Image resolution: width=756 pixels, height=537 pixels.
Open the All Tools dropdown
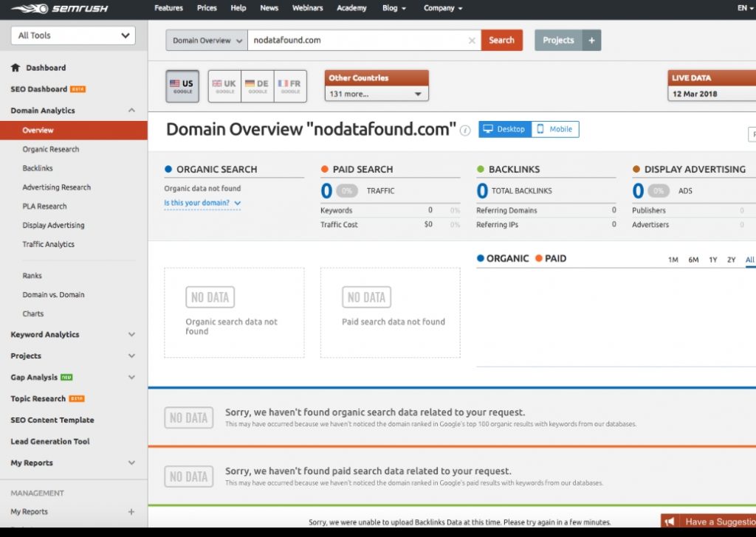73,35
